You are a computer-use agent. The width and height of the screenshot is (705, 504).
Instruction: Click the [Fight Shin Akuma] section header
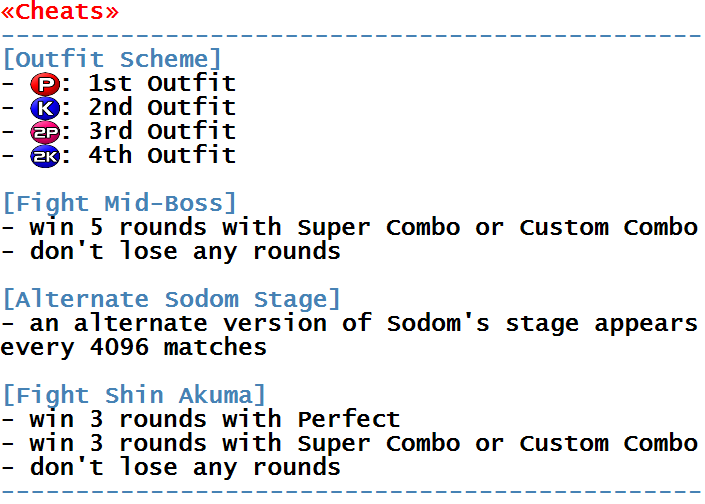click(134, 396)
